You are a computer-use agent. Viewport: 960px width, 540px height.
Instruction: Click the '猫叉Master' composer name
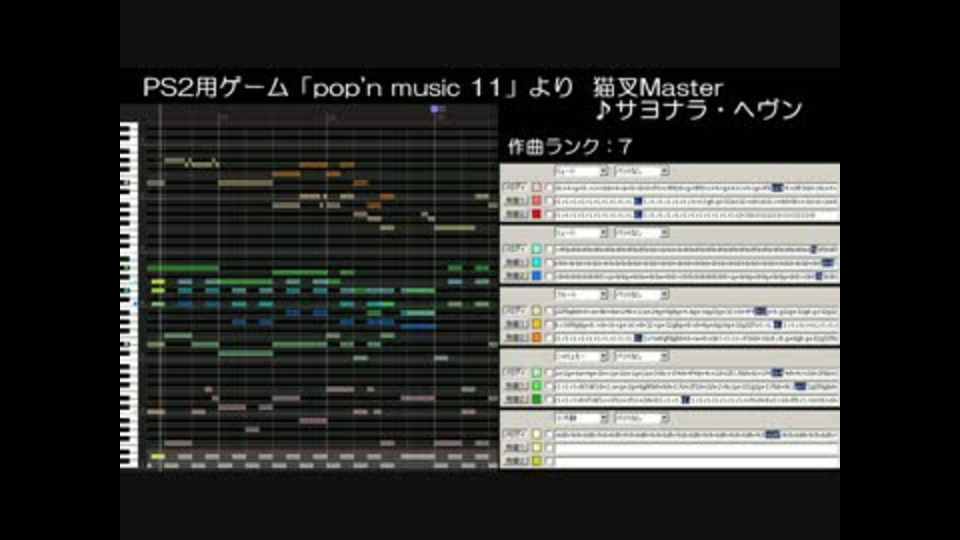click(x=658, y=88)
